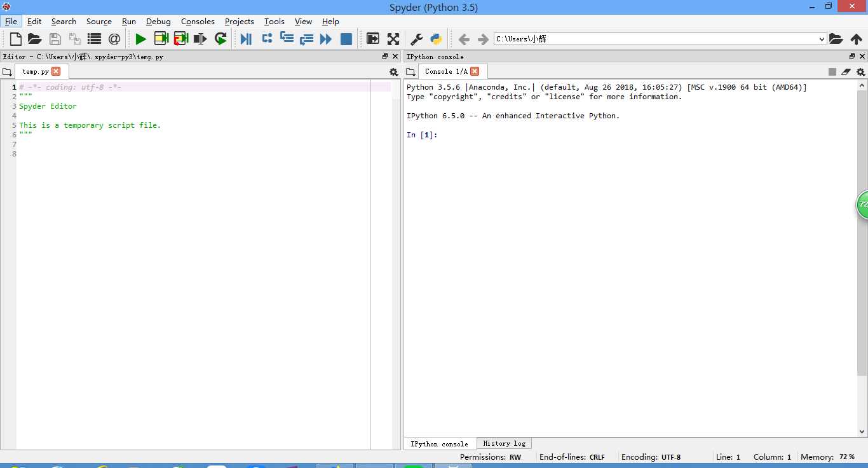Image resolution: width=868 pixels, height=468 pixels.
Task: Click the 'End-of-lines: CRLF' status bar entry
Action: (572, 457)
